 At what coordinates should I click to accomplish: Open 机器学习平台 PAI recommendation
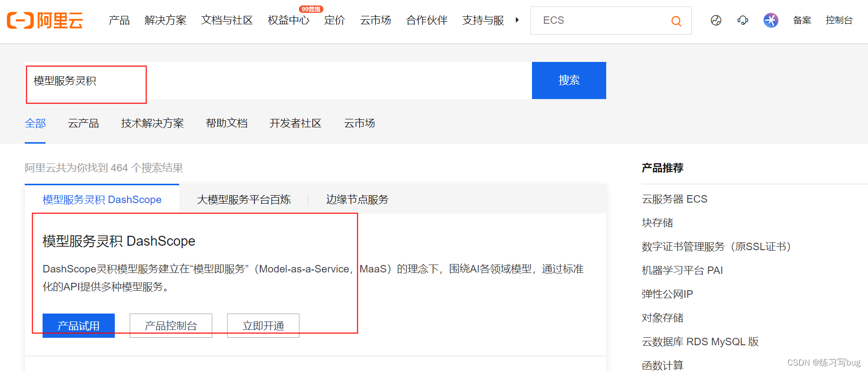tap(682, 270)
